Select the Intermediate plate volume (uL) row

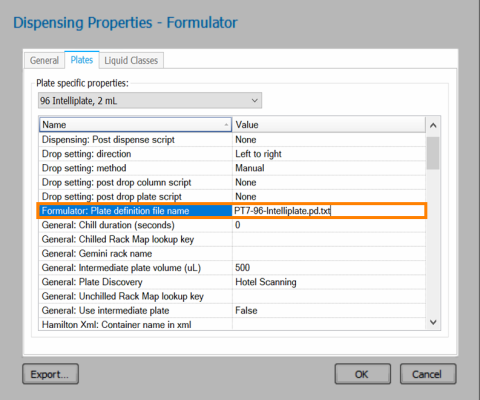tap(232, 268)
